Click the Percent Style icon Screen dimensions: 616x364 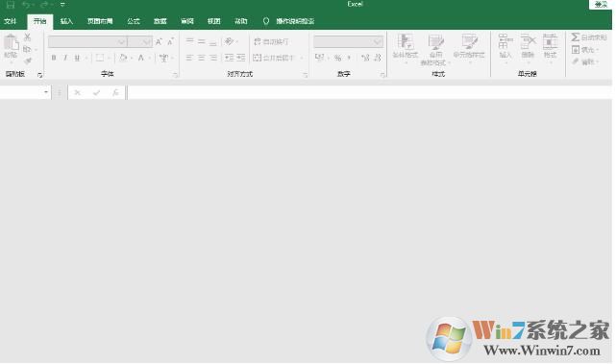tap(337, 59)
